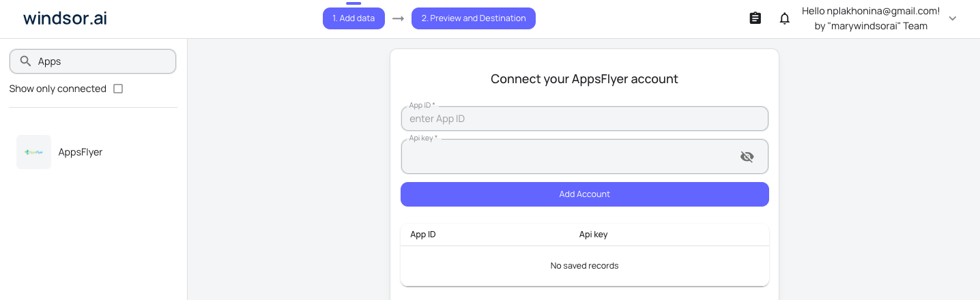This screenshot has height=300, width=980.
Task: Go to step 2. Preview and Destination
Action: (474, 18)
